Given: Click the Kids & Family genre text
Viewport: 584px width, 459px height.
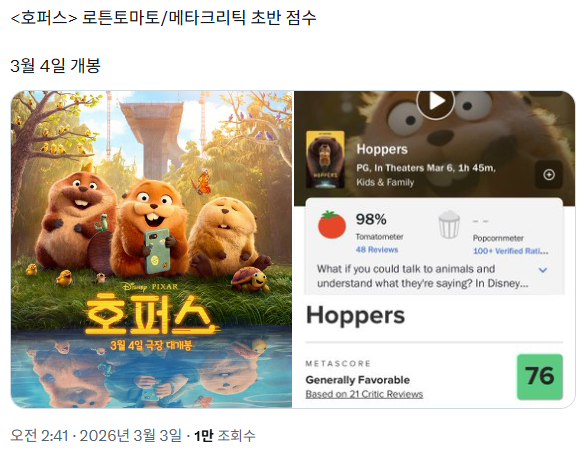Looking at the screenshot, I should pos(385,182).
